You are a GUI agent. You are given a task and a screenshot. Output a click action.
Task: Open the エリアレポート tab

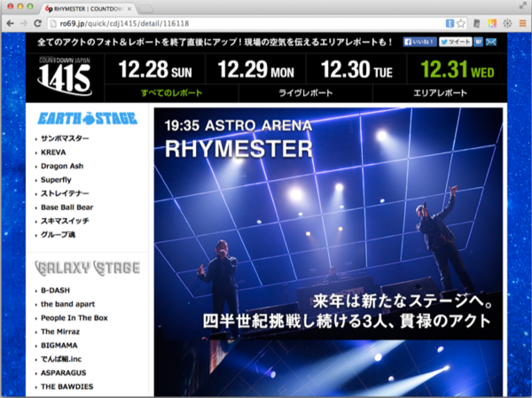point(440,93)
